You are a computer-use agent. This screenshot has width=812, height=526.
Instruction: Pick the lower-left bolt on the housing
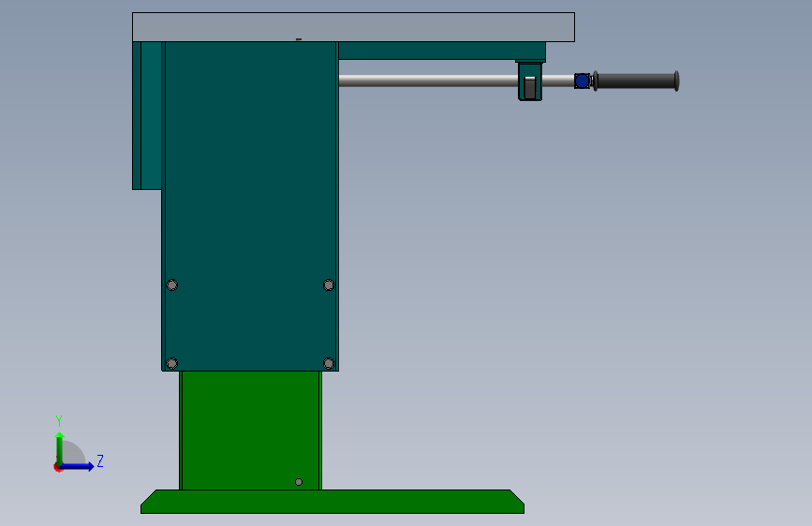pyautogui.click(x=172, y=363)
